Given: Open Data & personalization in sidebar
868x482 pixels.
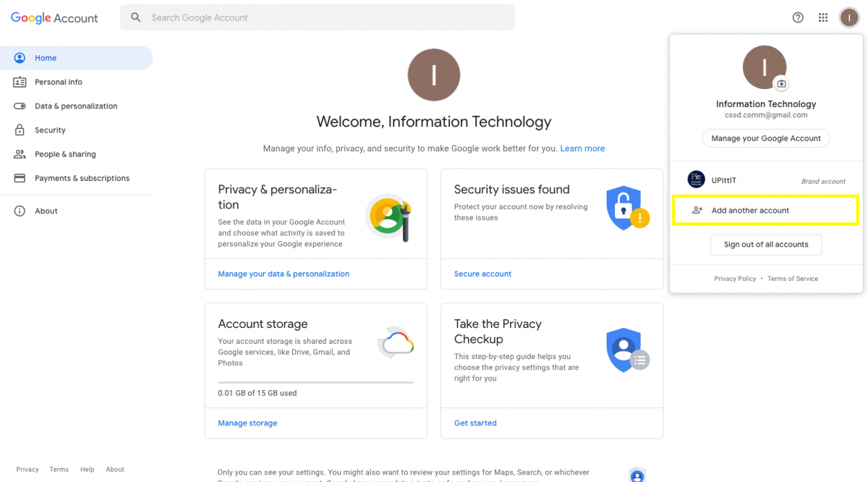Looking at the screenshot, I should tap(76, 106).
